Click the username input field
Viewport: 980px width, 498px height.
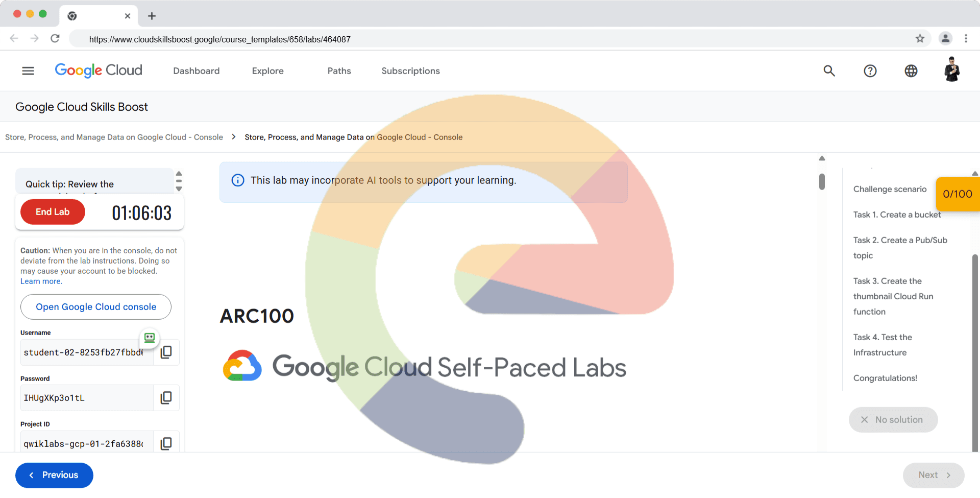point(84,352)
